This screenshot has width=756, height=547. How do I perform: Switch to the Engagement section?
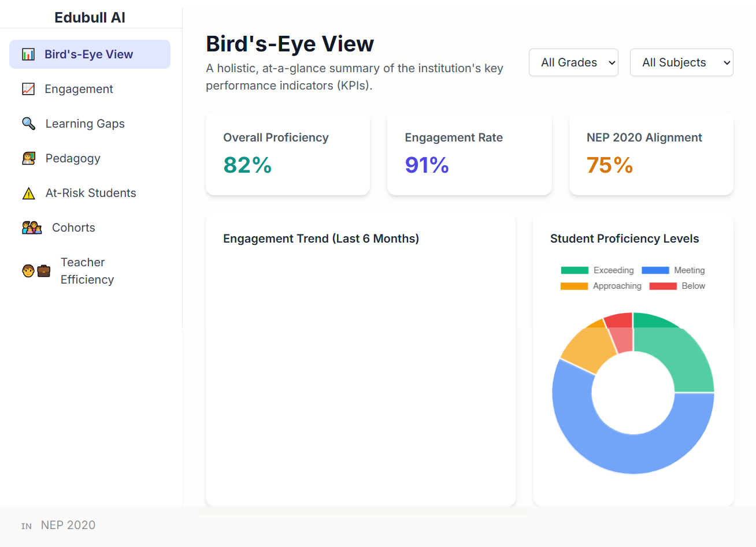tap(78, 88)
